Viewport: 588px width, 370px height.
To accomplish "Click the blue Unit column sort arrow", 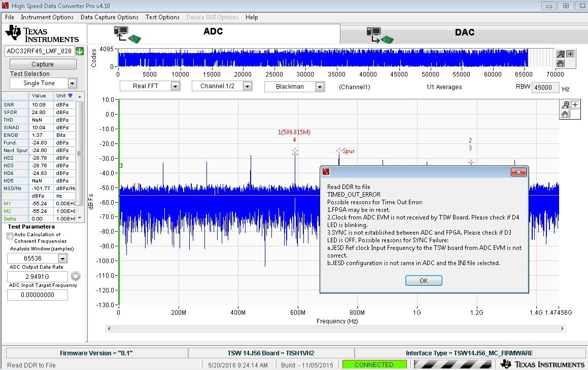I will click(x=70, y=96).
